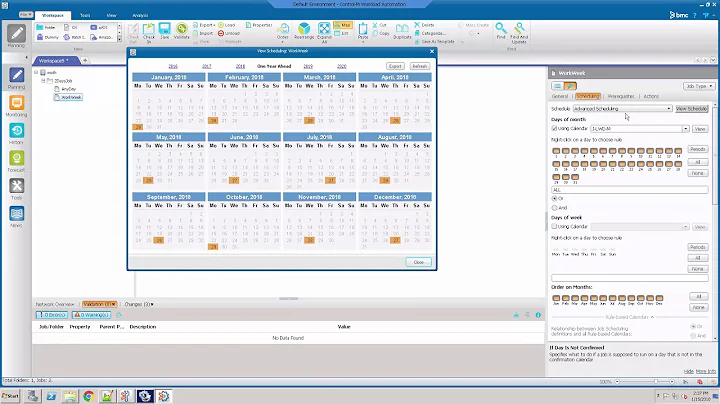The width and height of the screenshot is (720, 404).
Task: Toggle Dec in Order on Months
Action: pos(659,298)
